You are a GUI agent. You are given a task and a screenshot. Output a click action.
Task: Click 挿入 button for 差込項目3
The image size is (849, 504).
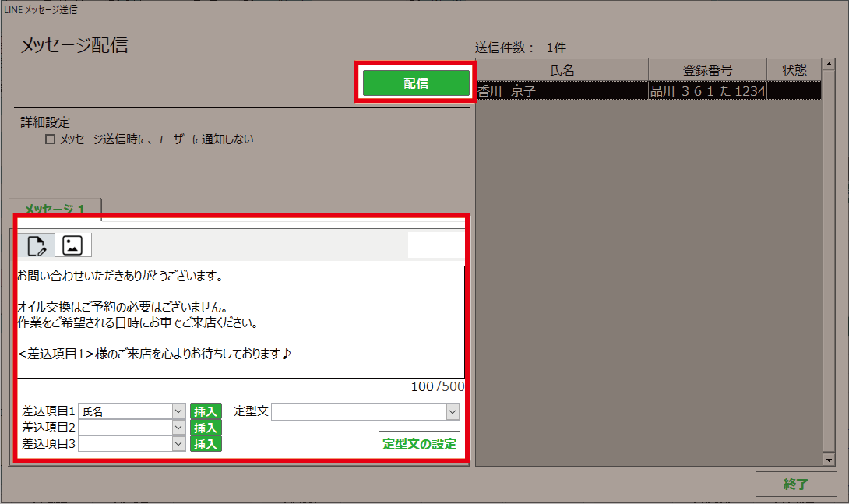(x=206, y=444)
